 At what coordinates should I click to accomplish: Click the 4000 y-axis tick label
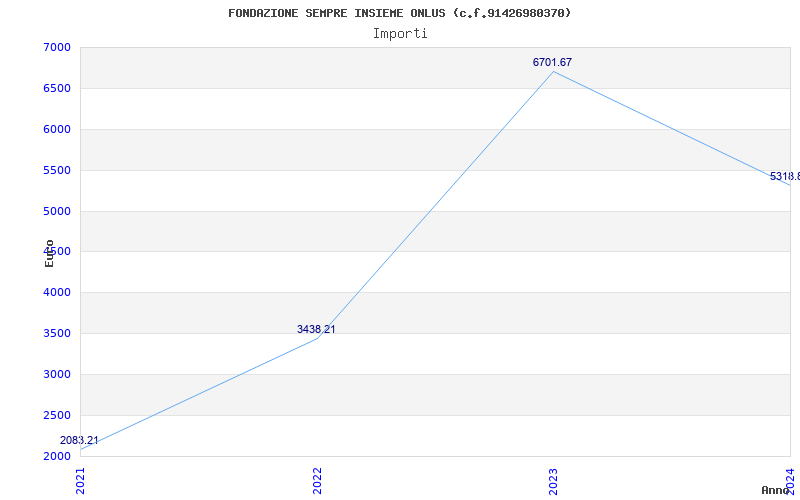(57, 292)
